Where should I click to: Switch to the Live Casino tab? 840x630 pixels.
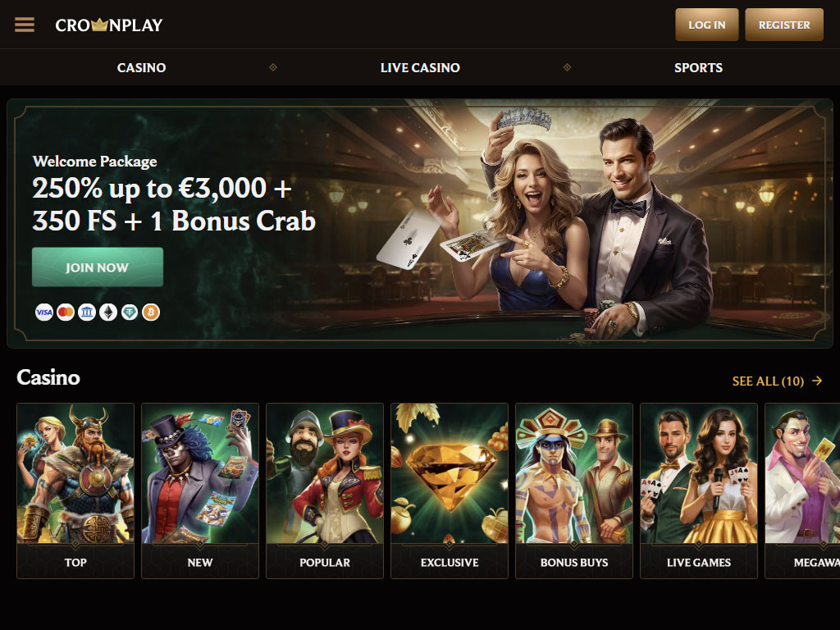pos(420,67)
